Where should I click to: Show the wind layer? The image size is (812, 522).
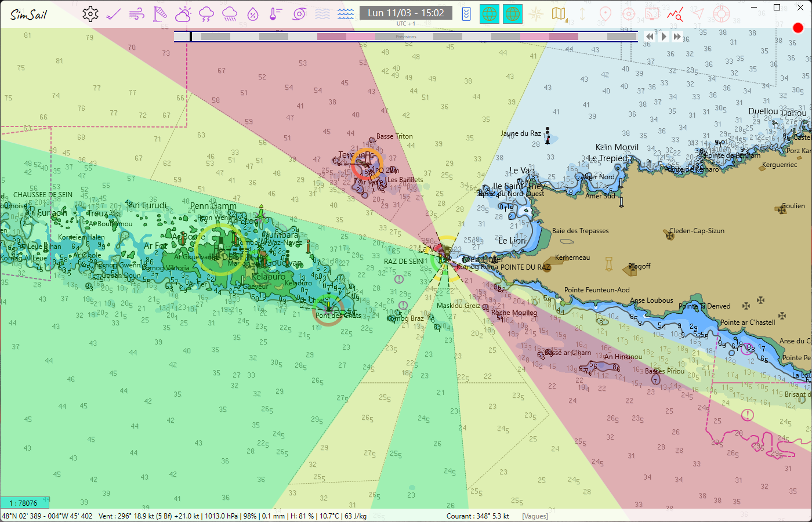click(x=137, y=14)
